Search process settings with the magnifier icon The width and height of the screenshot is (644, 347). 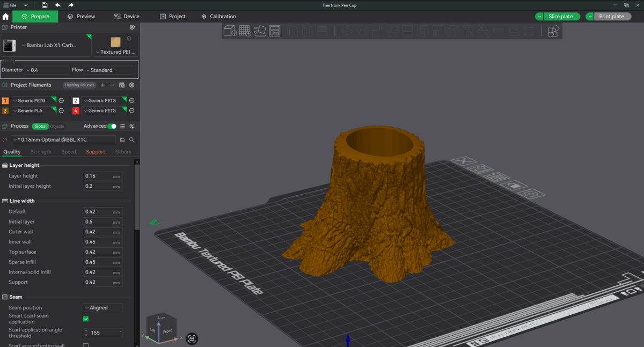[x=131, y=139]
